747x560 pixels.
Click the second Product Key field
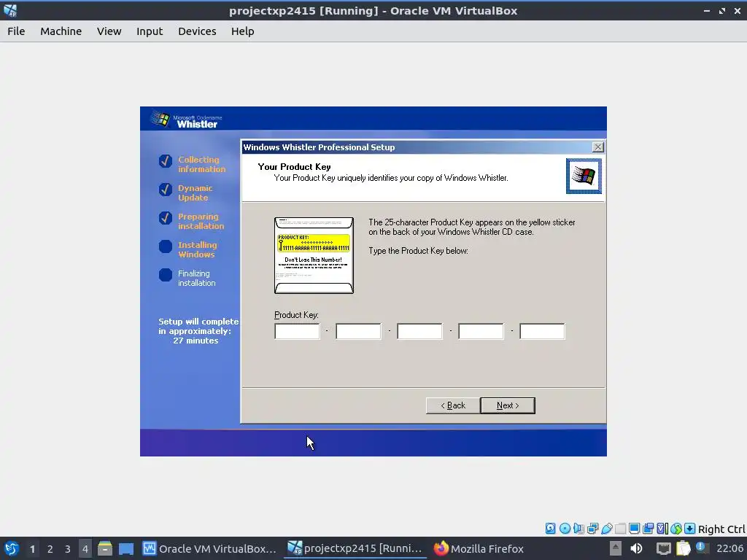point(358,331)
